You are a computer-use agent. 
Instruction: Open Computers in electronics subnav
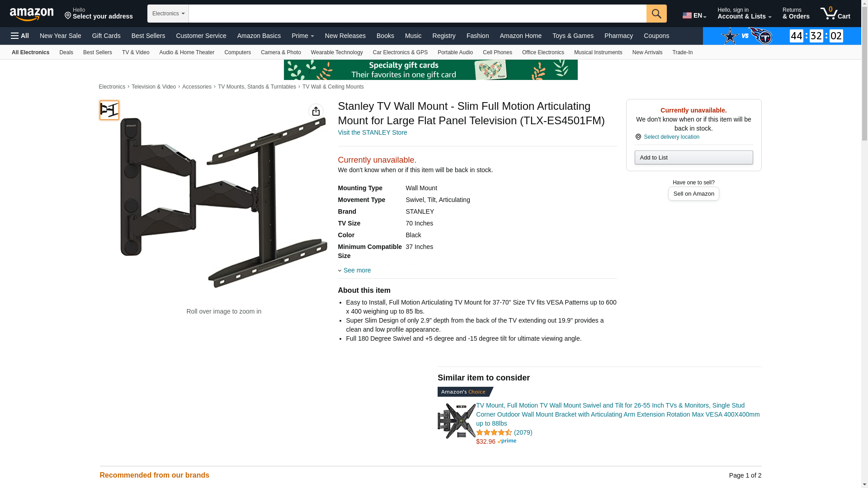coord(237,52)
